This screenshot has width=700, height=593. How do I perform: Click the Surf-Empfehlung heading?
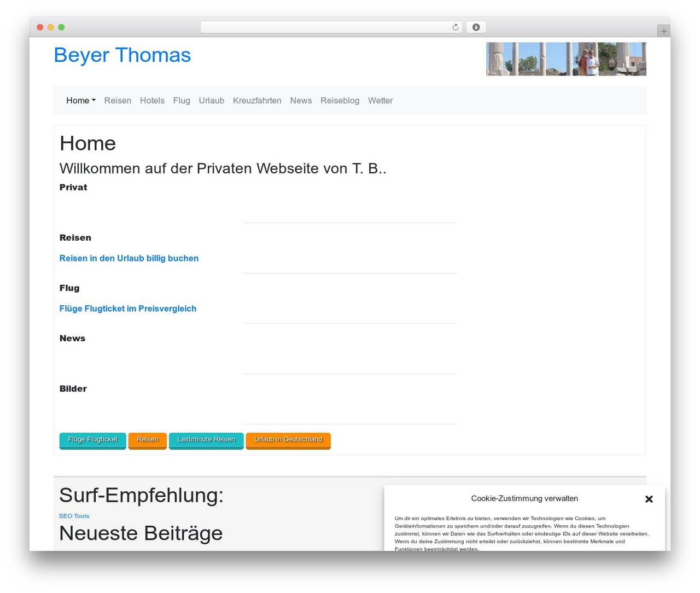pos(141,495)
